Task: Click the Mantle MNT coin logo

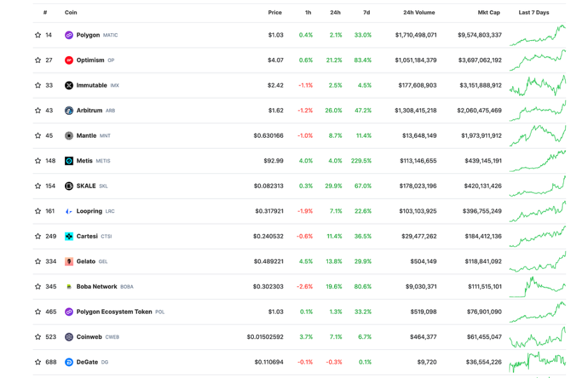Action: coord(69,136)
